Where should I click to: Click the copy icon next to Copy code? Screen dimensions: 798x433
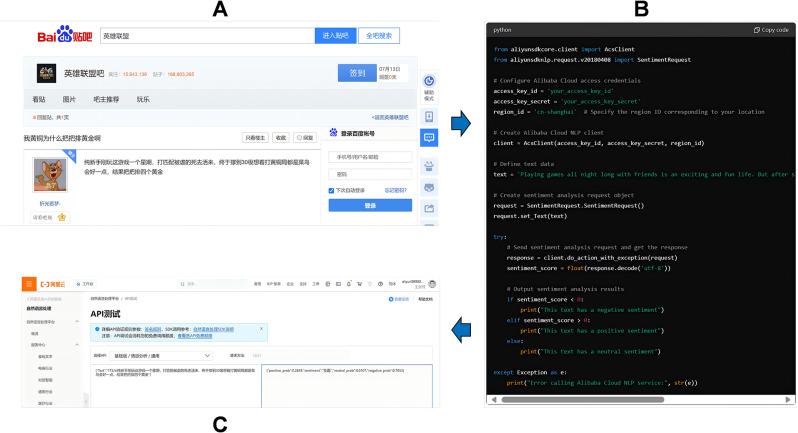pyautogui.click(x=757, y=30)
